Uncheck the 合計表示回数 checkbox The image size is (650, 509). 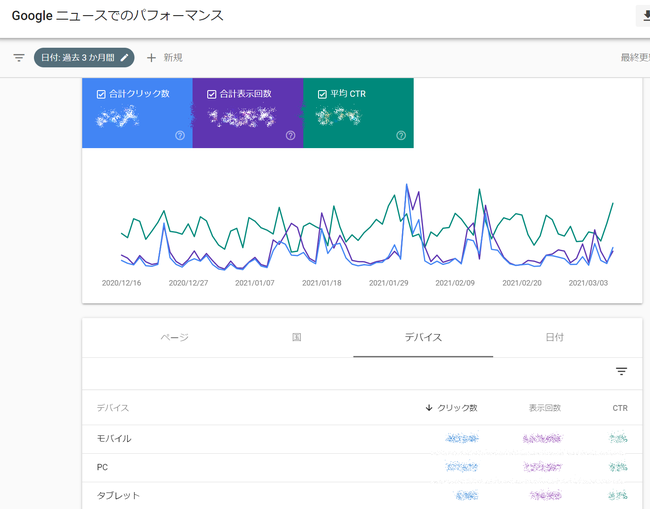click(211, 94)
